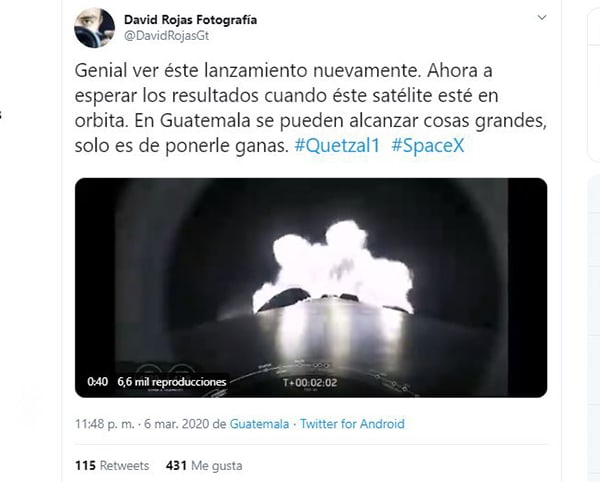Open David Rojas's round profile avatar
The image size is (600, 482).
[x=94, y=28]
